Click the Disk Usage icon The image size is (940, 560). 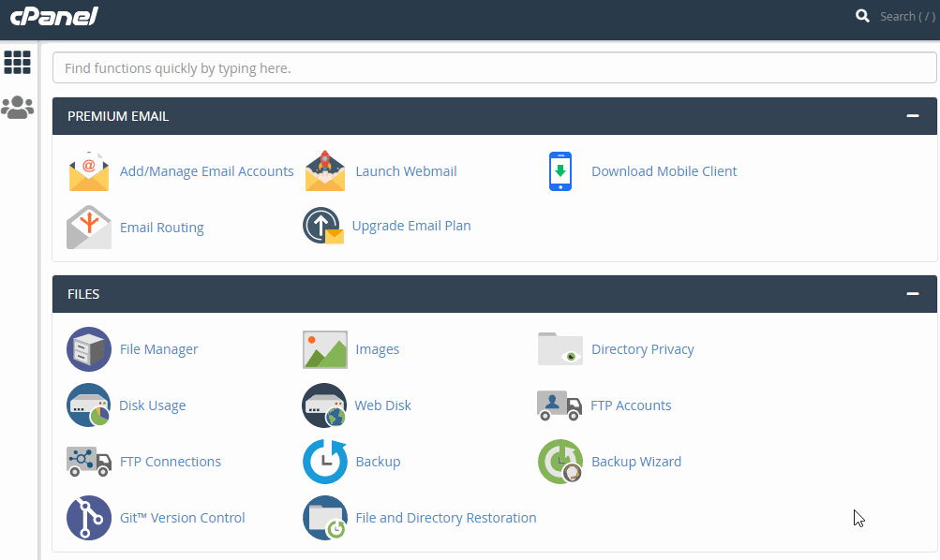point(89,405)
